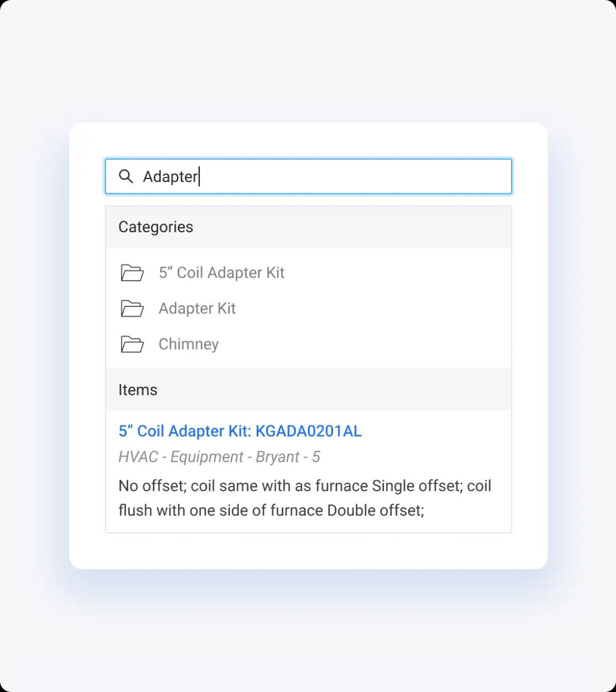Click the typed word Adapter in the search box

170,177
